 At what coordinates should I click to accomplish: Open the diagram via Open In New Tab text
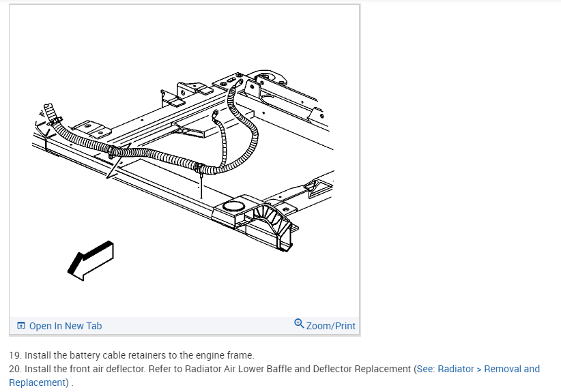(x=66, y=326)
